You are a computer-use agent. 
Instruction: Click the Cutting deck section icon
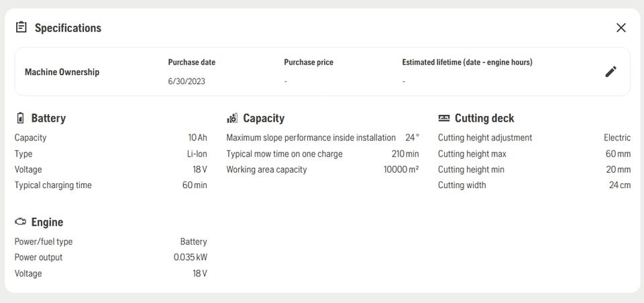(x=444, y=118)
